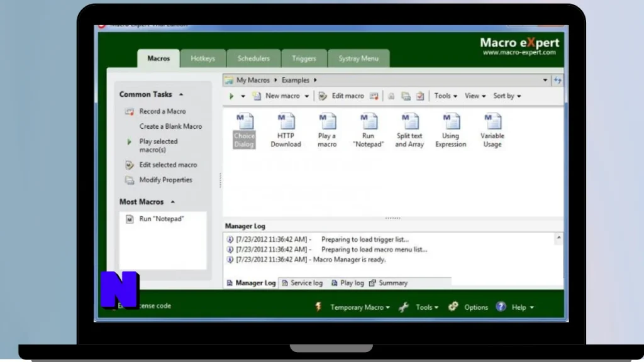
Task: Show the Manager Log tab
Action: [x=251, y=283]
